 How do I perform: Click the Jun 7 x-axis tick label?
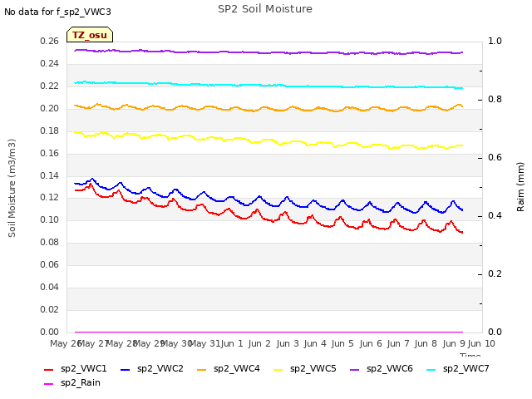tap(398, 343)
